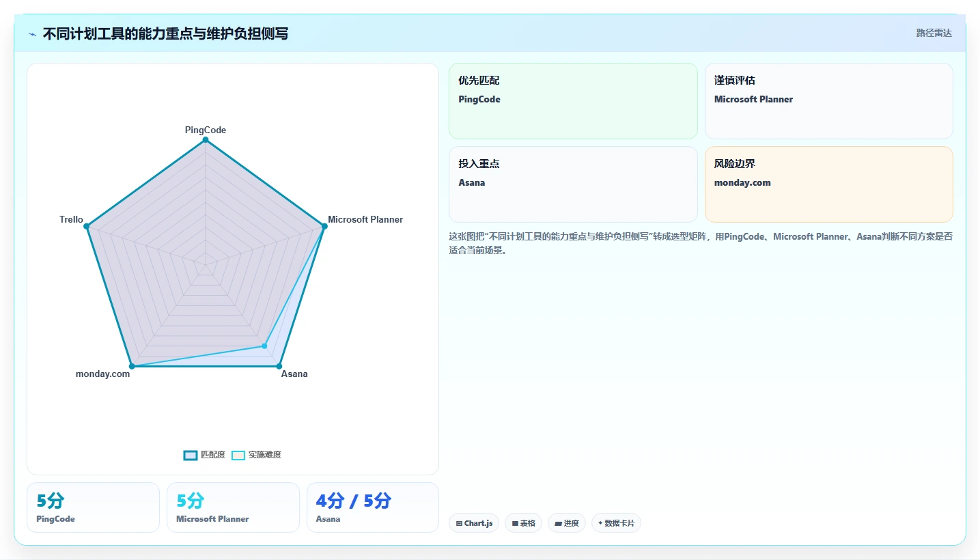980x560 pixels.
Task: Open the 优先匹配 PingCode card
Action: pyautogui.click(x=573, y=101)
